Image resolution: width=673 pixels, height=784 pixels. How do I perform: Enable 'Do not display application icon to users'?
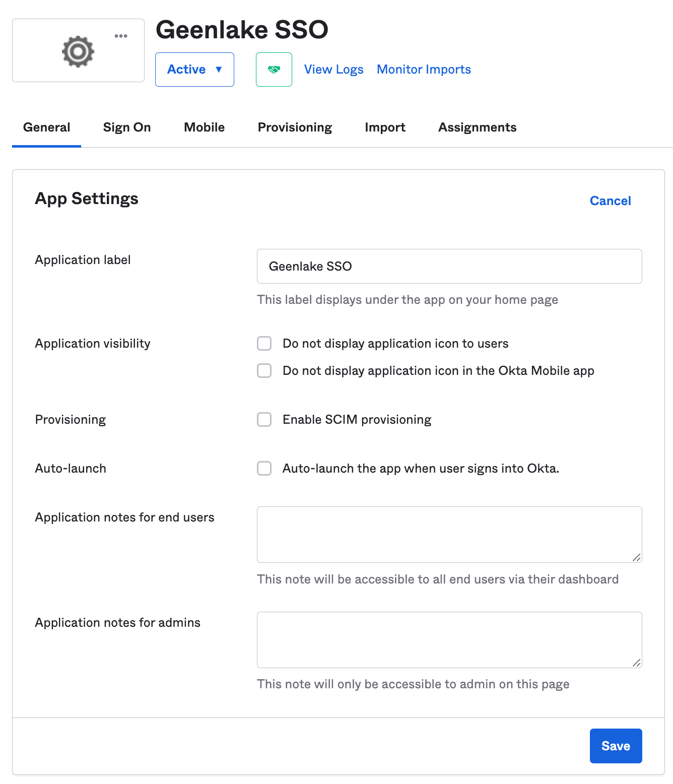click(x=264, y=343)
